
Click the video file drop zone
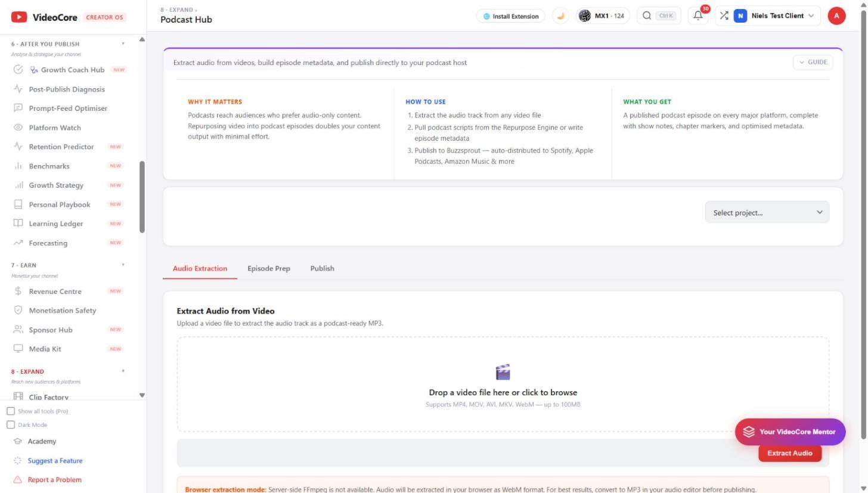(503, 385)
